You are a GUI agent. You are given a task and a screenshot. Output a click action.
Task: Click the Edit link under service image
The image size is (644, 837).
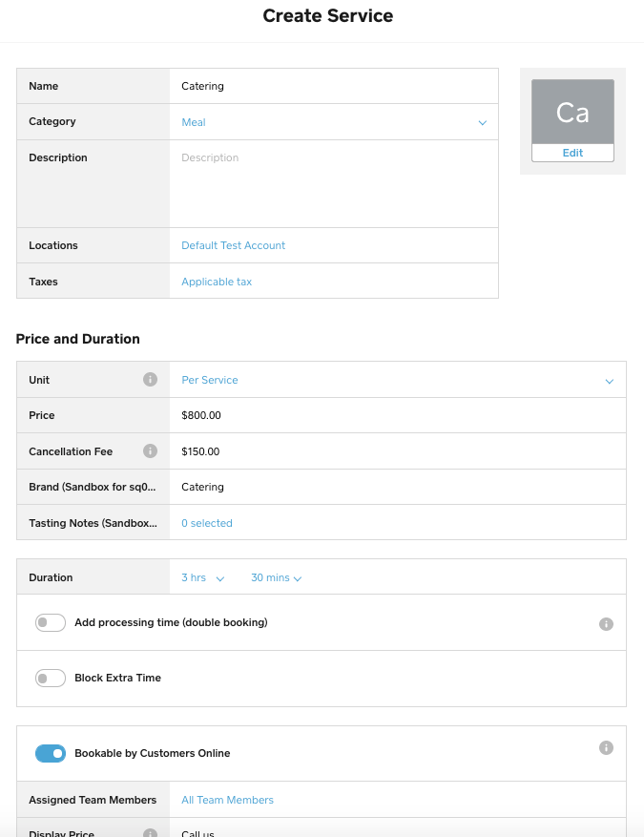[x=572, y=153]
